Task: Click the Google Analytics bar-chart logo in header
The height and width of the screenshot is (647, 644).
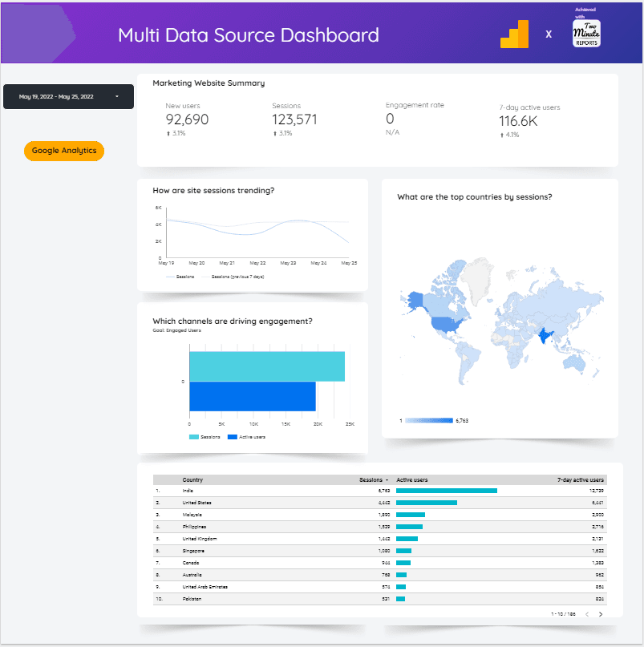Action: [516, 34]
